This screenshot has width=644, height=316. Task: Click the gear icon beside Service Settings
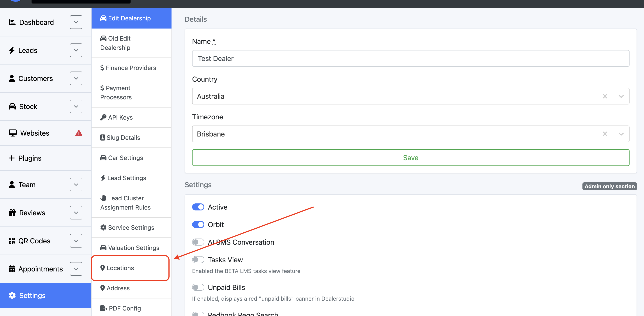(103, 227)
